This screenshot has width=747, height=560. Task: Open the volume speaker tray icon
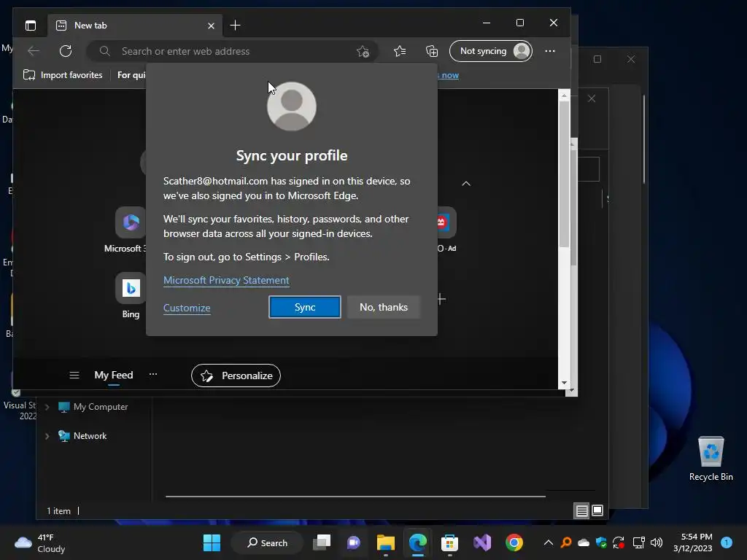[657, 542]
